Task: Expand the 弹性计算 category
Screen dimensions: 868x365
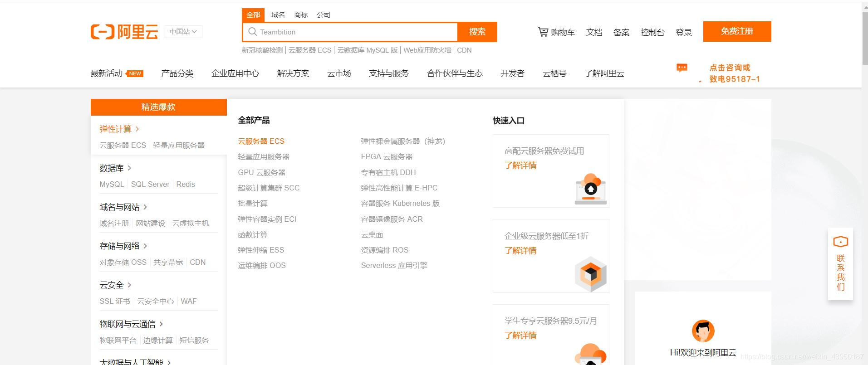Action: (x=119, y=129)
